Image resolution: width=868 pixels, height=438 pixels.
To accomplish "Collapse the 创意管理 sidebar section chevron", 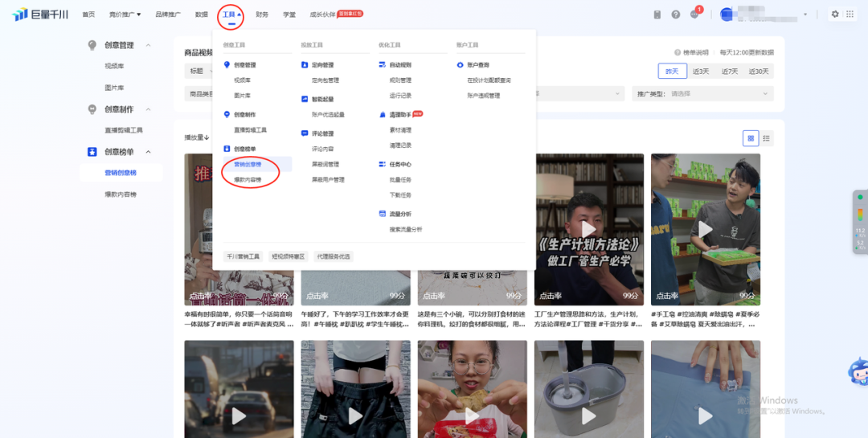I will click(x=149, y=45).
